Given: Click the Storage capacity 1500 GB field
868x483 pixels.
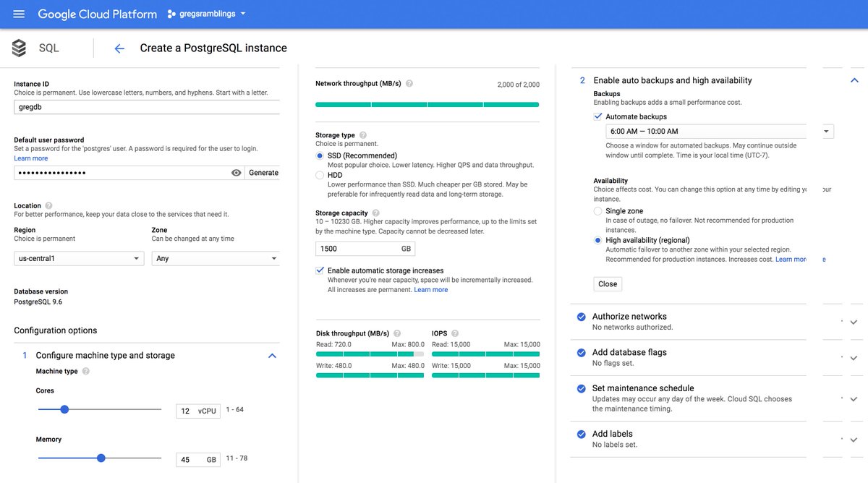Looking at the screenshot, I should 366,249.
